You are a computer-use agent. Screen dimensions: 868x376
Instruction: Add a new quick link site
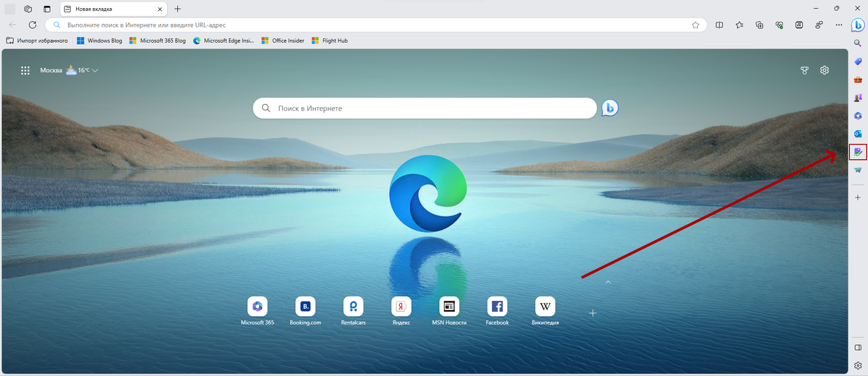(592, 312)
